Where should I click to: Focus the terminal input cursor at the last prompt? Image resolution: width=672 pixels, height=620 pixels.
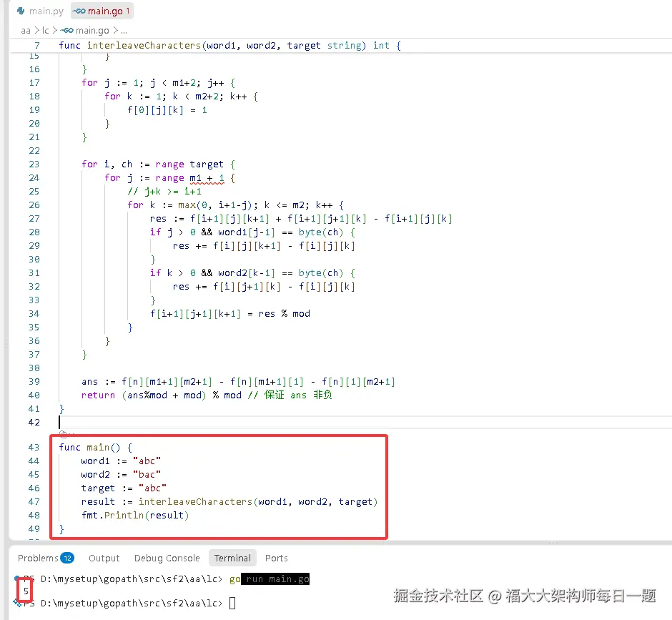pyautogui.click(x=232, y=604)
